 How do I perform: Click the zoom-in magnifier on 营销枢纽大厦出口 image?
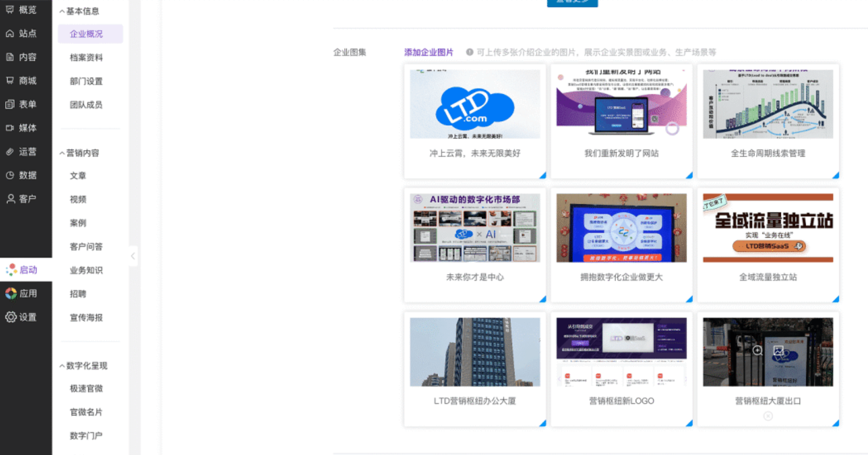[757, 351]
